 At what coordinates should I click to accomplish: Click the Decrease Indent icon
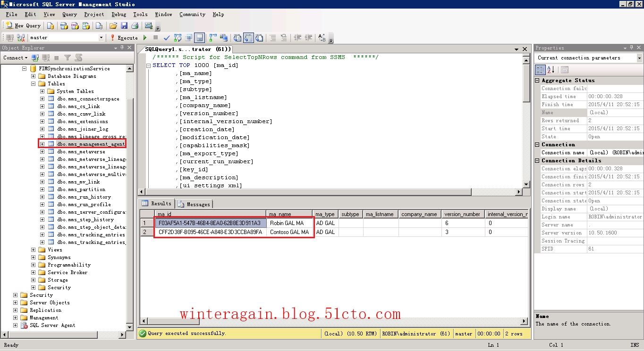tap(297, 37)
